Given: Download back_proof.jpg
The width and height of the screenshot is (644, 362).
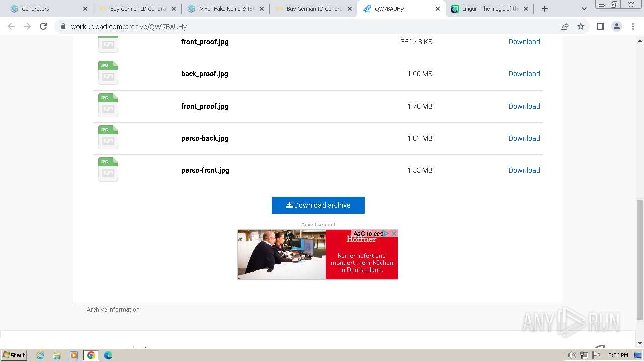Looking at the screenshot, I should click(524, 74).
